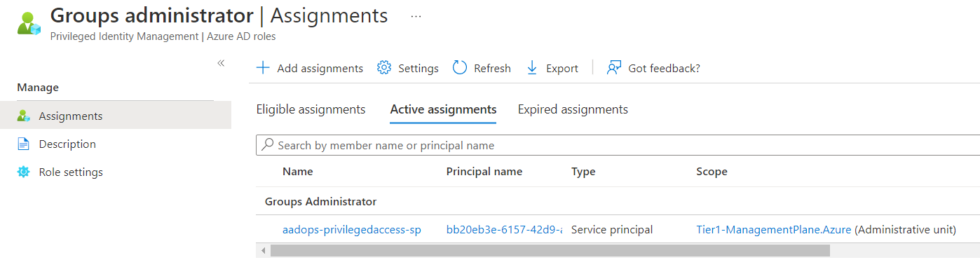Click the Groups administrator role icon in header
This screenshot has height=260, width=980.
click(29, 23)
